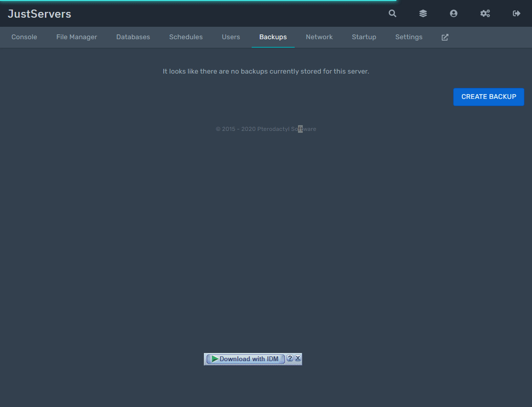The height and width of the screenshot is (407, 532).
Task: Open the search panel with the magnifier icon
Action: point(392,13)
